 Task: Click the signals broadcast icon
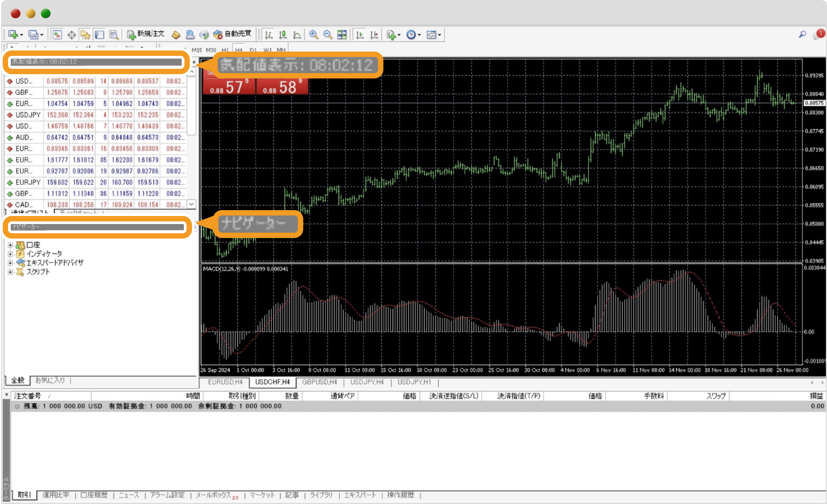[204, 35]
